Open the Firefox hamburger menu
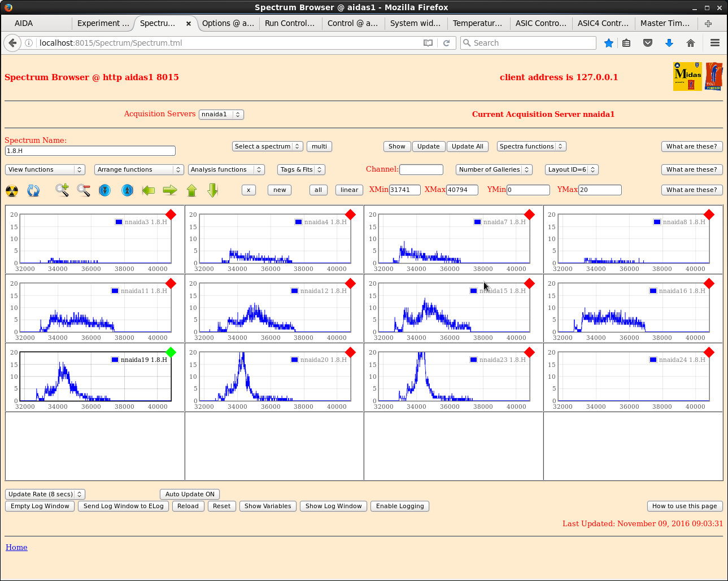This screenshot has height=581, width=728. click(x=715, y=43)
